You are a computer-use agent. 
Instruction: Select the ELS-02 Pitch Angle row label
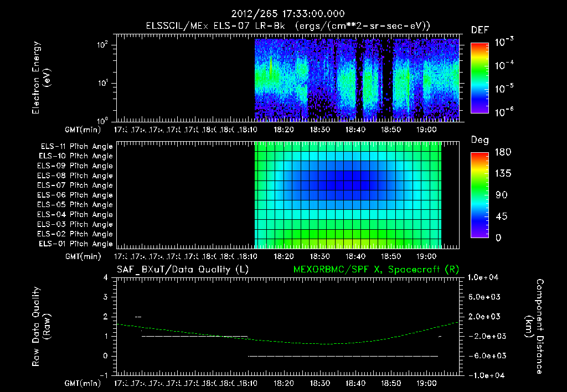(x=75, y=234)
